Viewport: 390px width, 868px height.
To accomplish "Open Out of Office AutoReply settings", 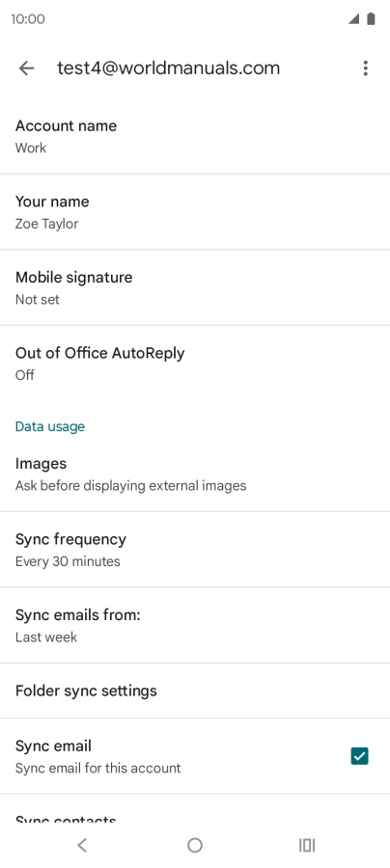I will [195, 364].
